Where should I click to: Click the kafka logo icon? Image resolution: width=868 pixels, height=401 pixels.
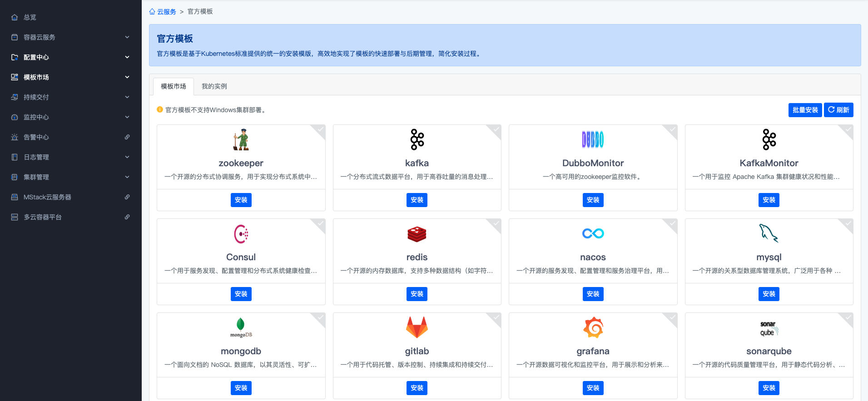[x=417, y=139]
